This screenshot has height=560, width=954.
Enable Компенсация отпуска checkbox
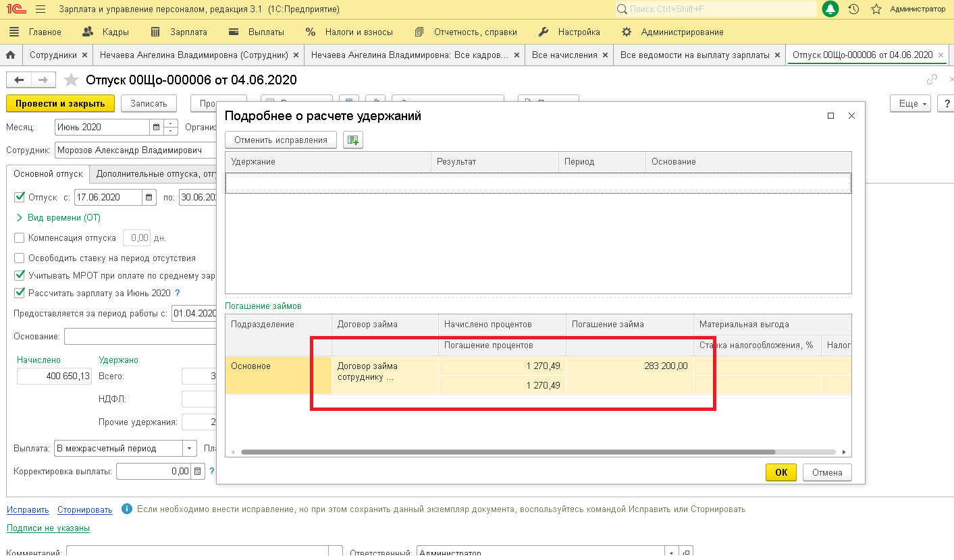coord(20,238)
